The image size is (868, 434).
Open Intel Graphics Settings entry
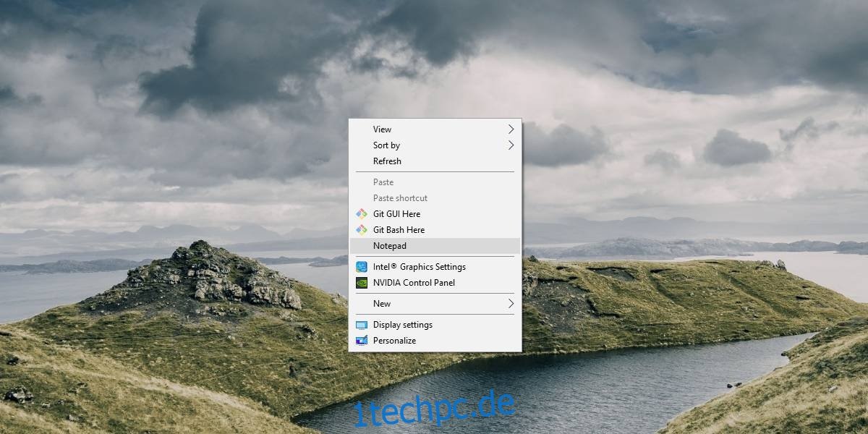point(435,267)
